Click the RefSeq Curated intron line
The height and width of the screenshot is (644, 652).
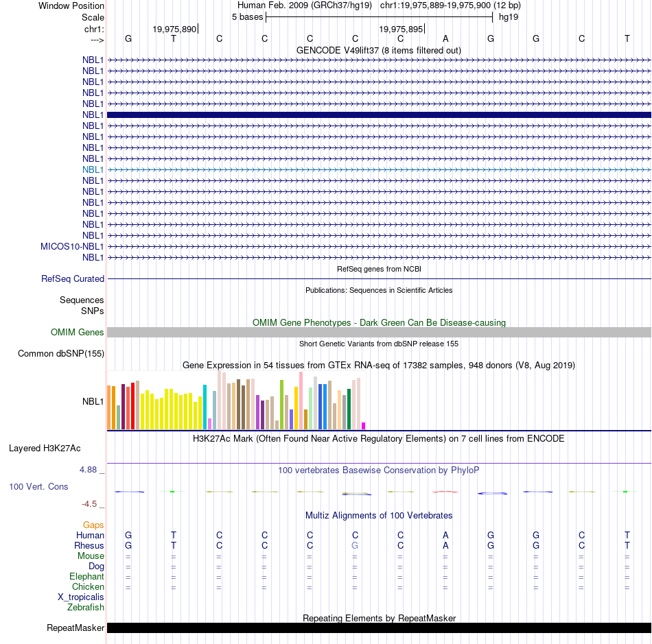pos(379,278)
